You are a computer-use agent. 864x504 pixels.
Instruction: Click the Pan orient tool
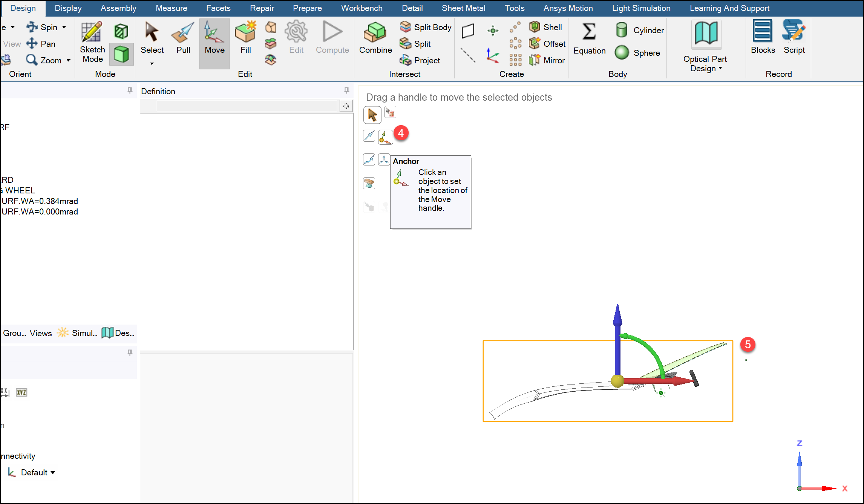point(41,44)
